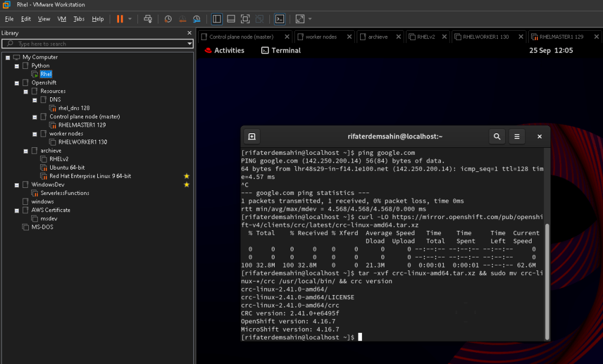Send Ctrl+Alt+Del to the virtual machine
The height and width of the screenshot is (364, 603).
click(x=148, y=19)
